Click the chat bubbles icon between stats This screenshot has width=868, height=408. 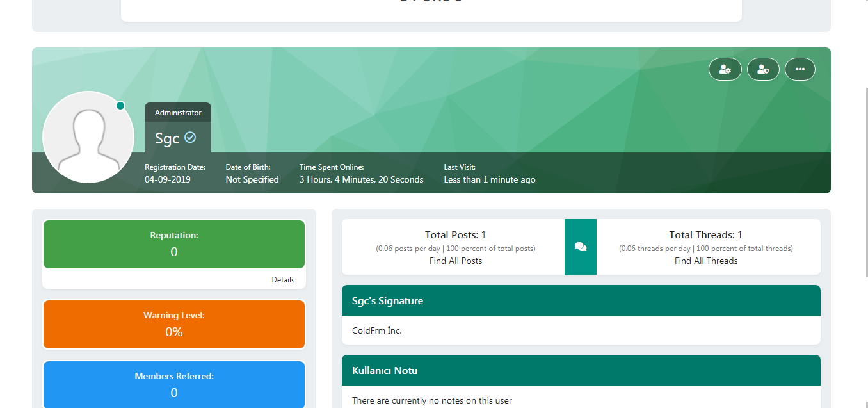tap(580, 247)
